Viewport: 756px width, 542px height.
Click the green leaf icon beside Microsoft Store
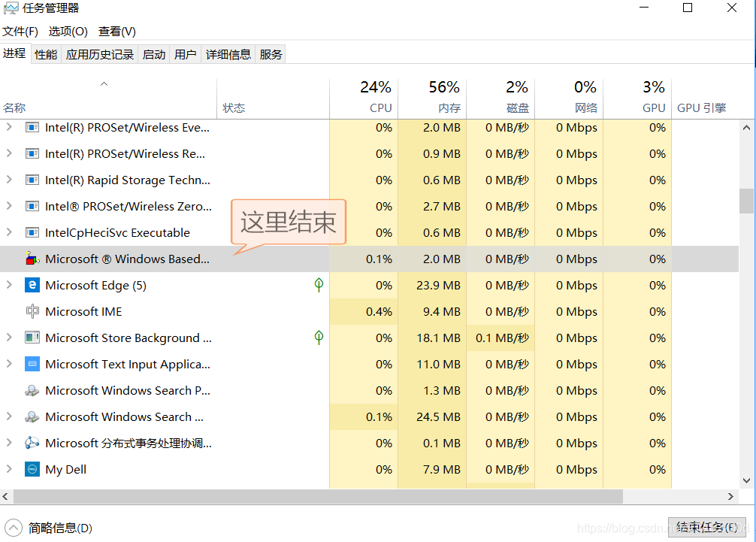pos(319,338)
